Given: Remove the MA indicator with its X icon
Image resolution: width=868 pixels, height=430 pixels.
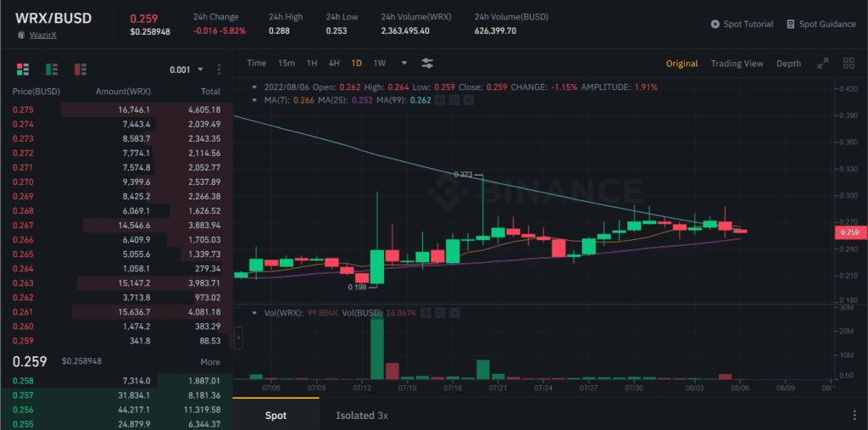Looking at the screenshot, I should click(468, 100).
